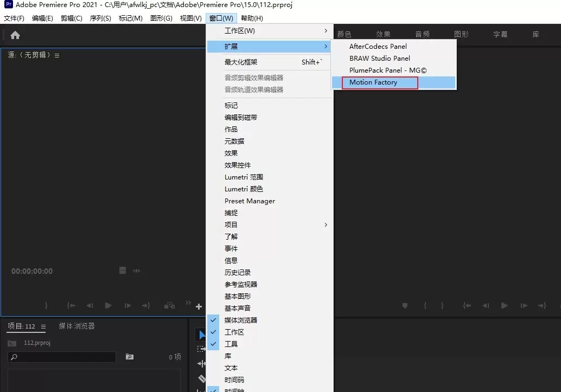
Task: Step back one frame in Program monitor
Action: click(x=486, y=305)
